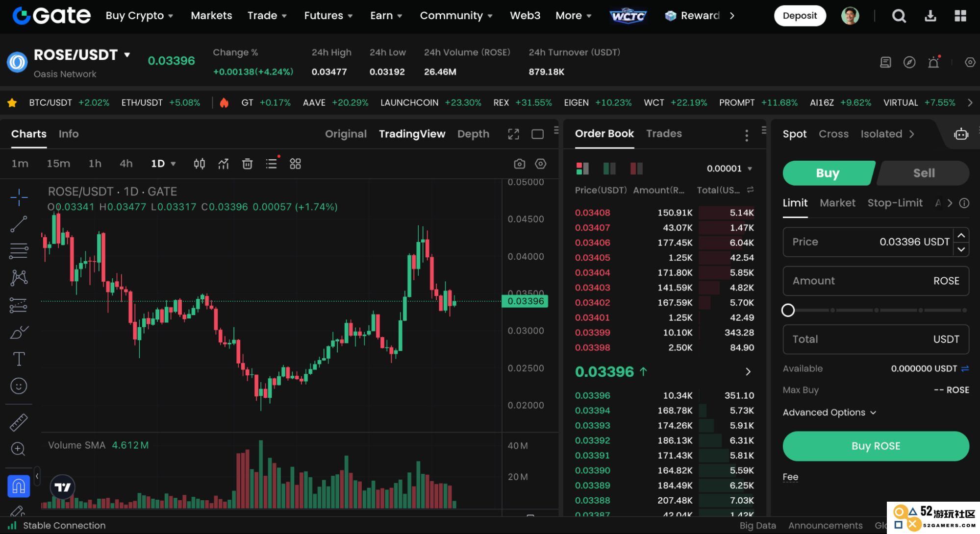Open the multi-chart layout grid icon
Image resolution: width=980 pixels, height=534 pixels.
(295, 164)
